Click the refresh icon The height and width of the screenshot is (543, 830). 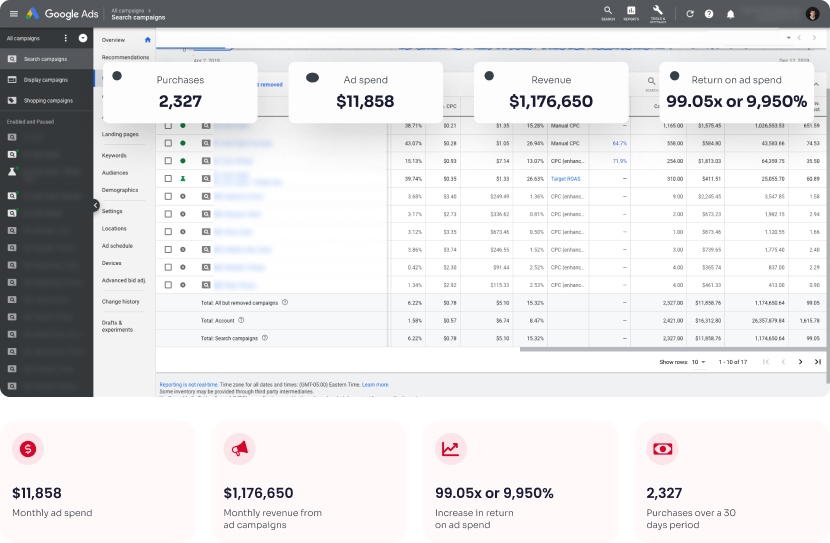(689, 14)
